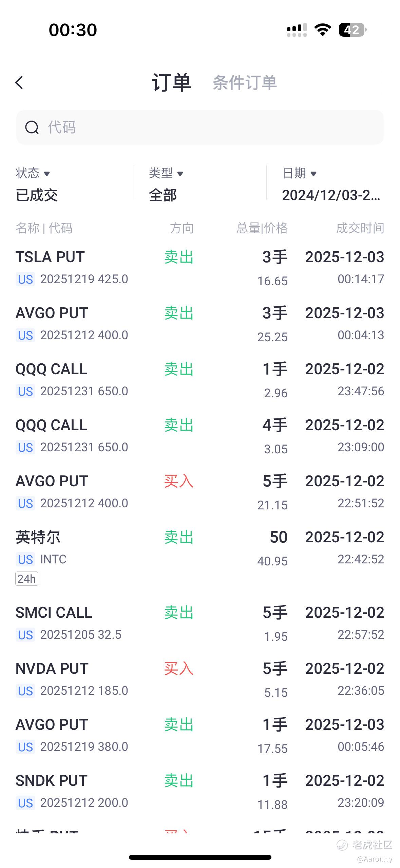This screenshot has height=868, width=400.
Task: Select the 订单 tab
Action: click(x=171, y=83)
